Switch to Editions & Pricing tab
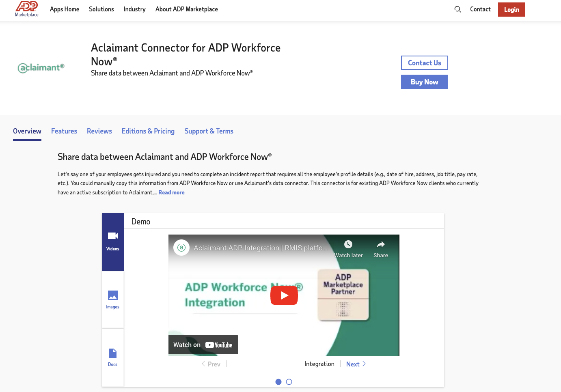 click(x=148, y=131)
